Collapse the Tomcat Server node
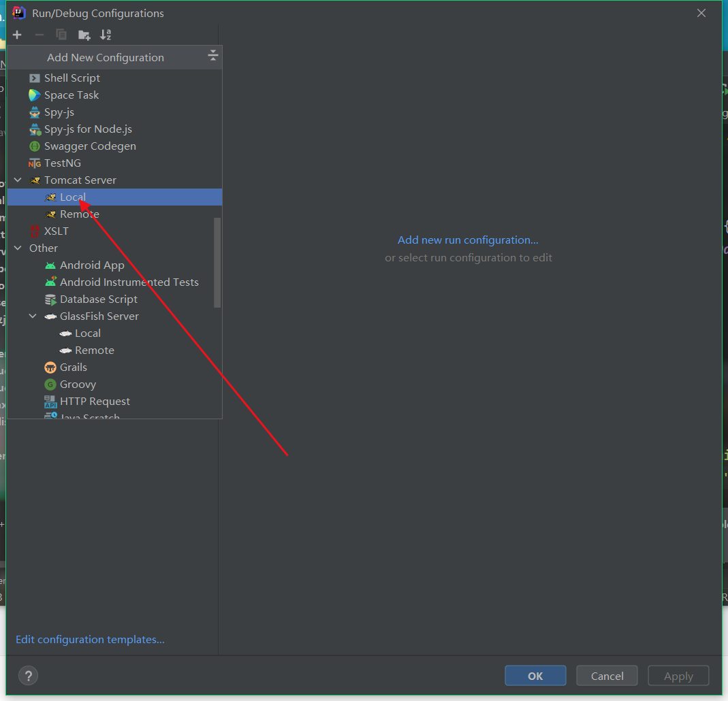Screen dimensions: 728x701 [18, 180]
